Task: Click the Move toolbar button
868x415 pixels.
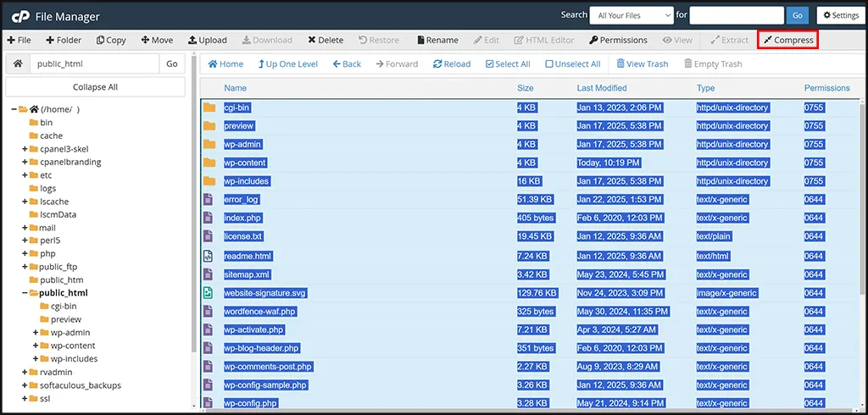Action: [x=157, y=40]
